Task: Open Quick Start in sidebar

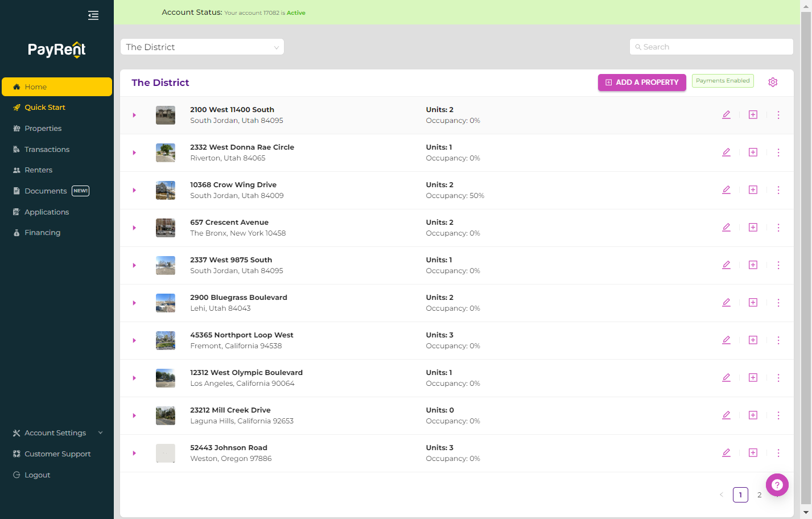Action: [x=57, y=108]
